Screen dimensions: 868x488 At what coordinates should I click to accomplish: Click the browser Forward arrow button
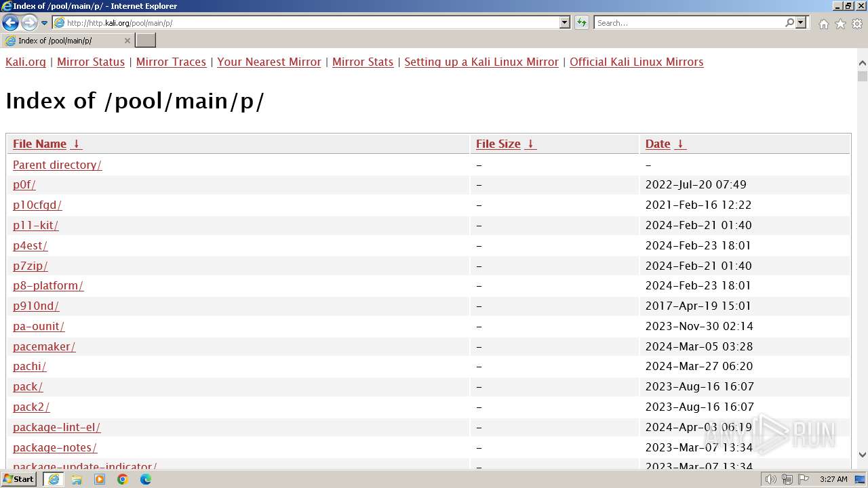pos(29,23)
